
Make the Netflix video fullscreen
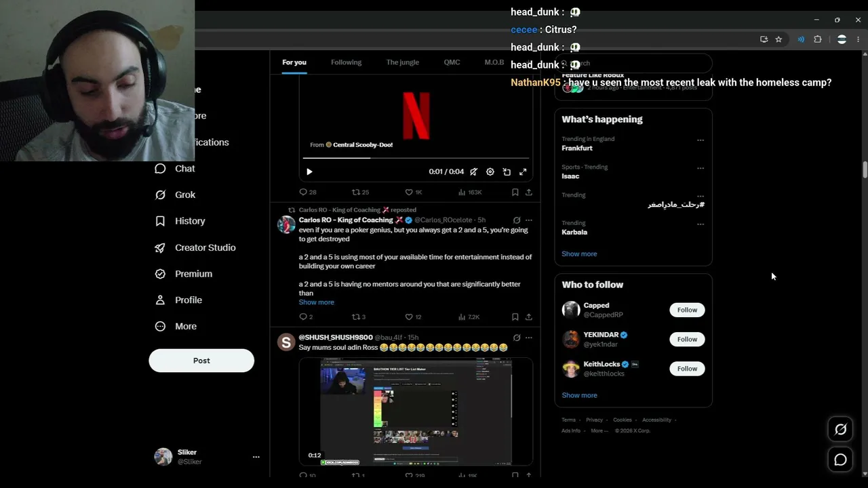click(523, 172)
